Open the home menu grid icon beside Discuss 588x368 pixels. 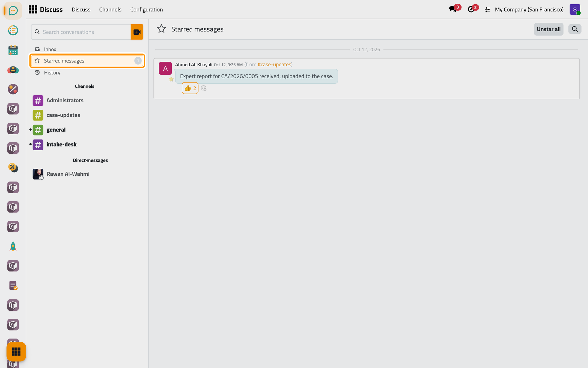pyautogui.click(x=33, y=10)
